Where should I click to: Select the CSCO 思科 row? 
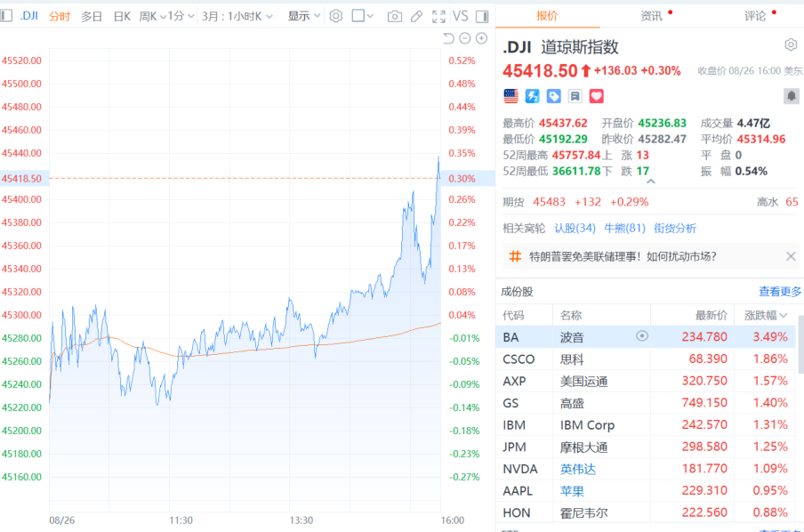(646, 359)
